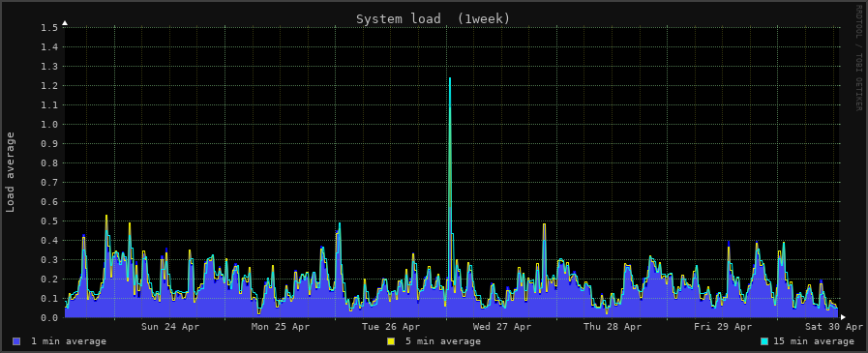Click the 'Load average' axis label
This screenshot has width=868, height=353.
point(11,172)
